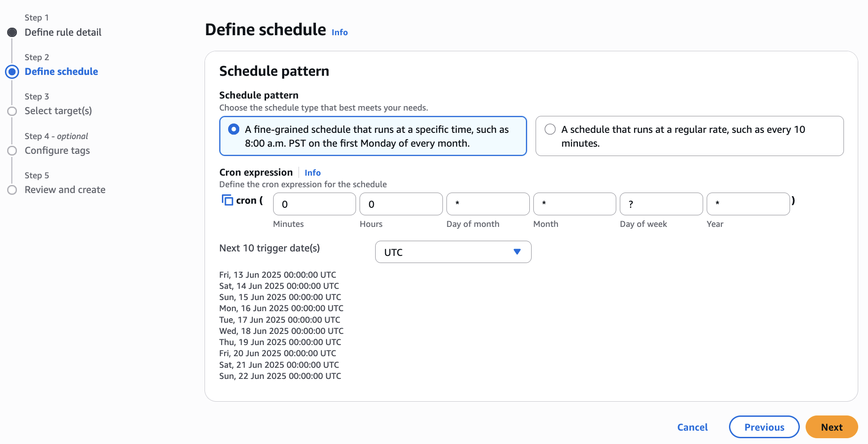868x444 pixels.
Task: Open Info link next to Define schedule
Action: pos(340,33)
